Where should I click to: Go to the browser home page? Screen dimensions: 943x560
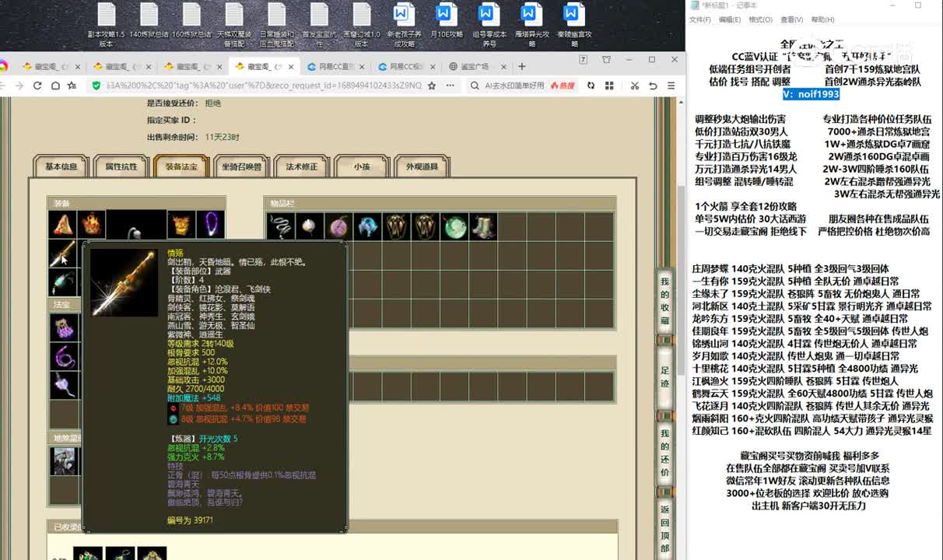(x=54, y=86)
